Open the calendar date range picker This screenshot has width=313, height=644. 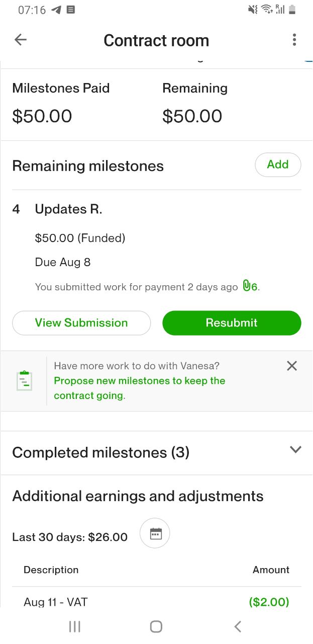(x=156, y=533)
